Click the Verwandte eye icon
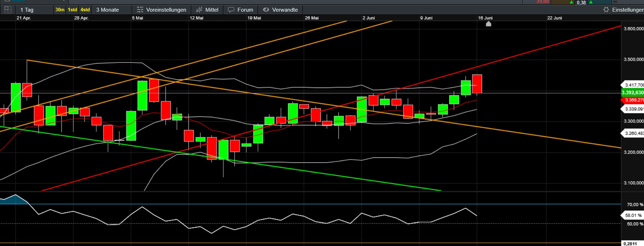This screenshot has height=246, width=644. (x=266, y=10)
